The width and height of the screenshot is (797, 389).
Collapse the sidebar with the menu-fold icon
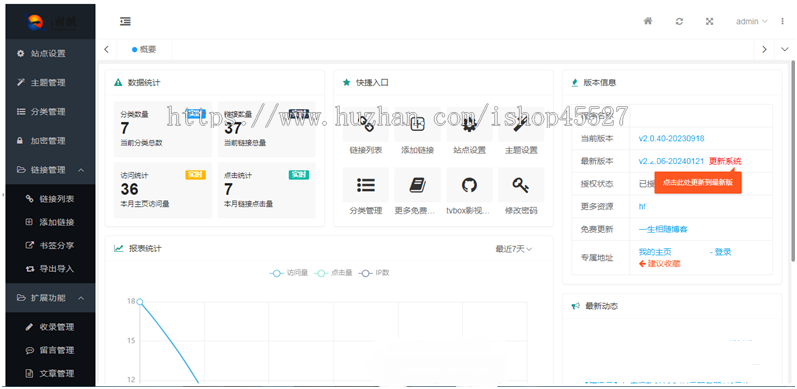click(x=126, y=21)
